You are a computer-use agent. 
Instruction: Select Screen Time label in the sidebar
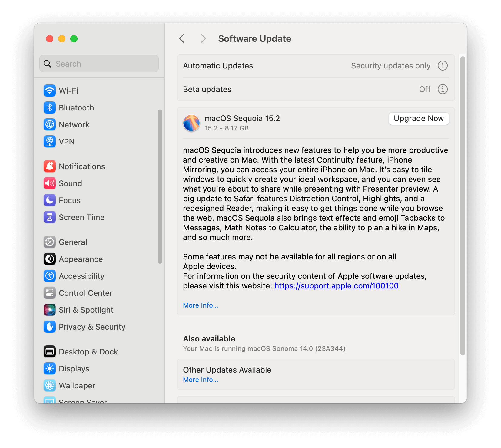pyautogui.click(x=81, y=217)
